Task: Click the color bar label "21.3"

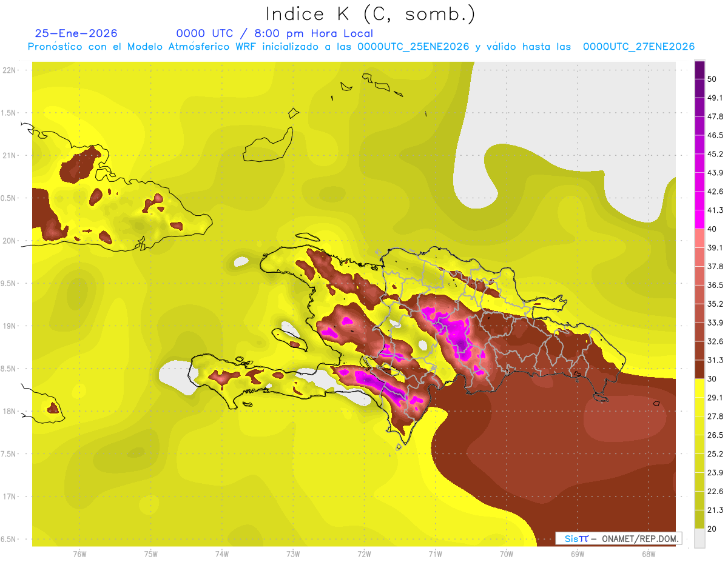Action: click(715, 510)
